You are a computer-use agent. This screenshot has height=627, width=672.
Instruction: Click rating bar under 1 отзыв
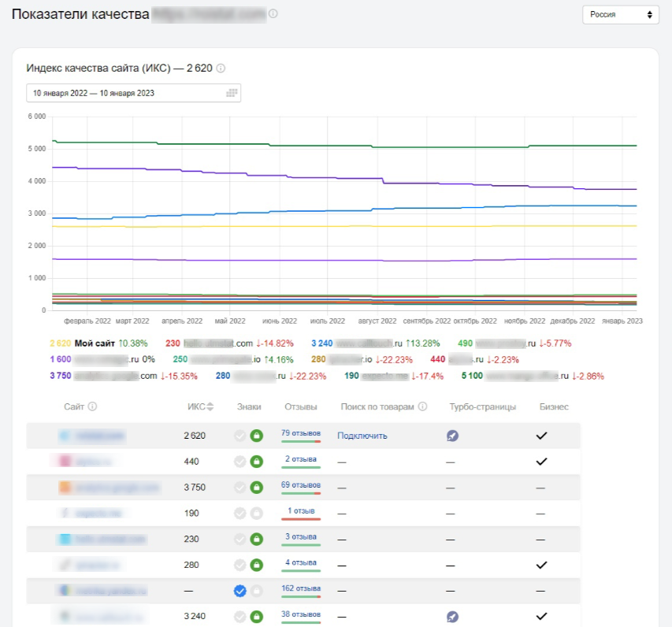pyautogui.click(x=301, y=519)
